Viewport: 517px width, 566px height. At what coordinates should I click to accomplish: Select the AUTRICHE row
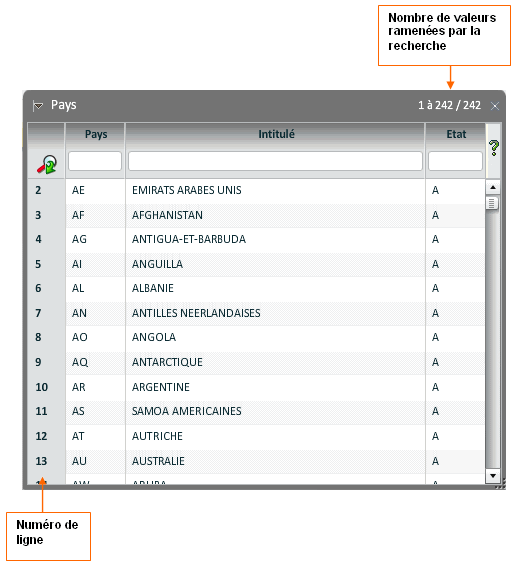click(x=256, y=436)
